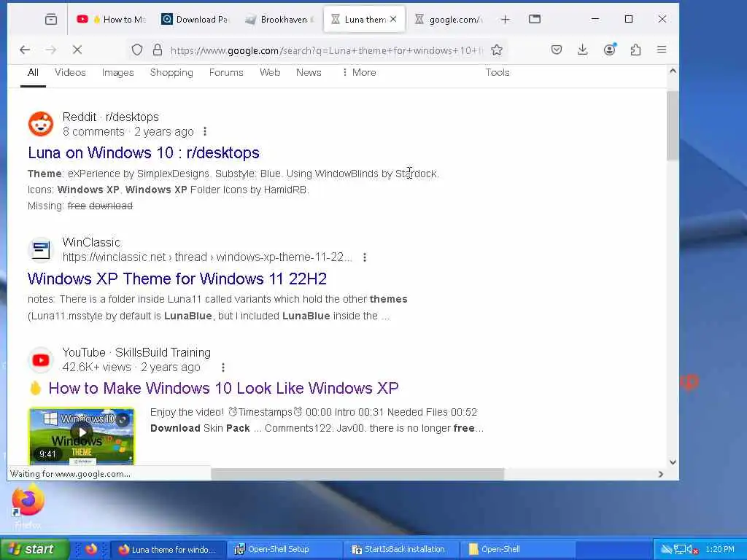Select the Web search filter
The image size is (747, 560).
click(270, 72)
